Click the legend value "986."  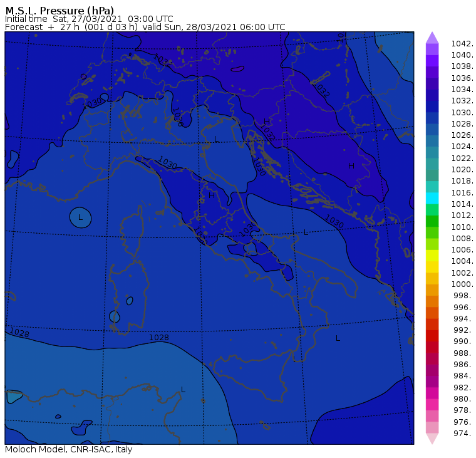pyautogui.click(x=463, y=364)
